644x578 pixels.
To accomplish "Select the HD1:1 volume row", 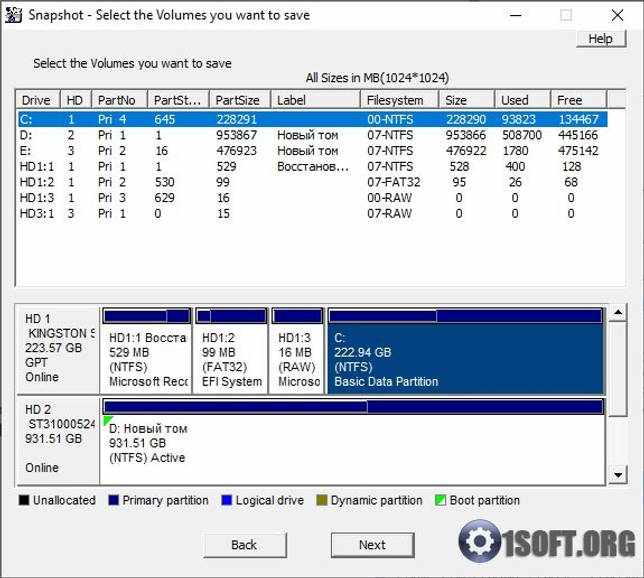I will pyautogui.click(x=313, y=166).
